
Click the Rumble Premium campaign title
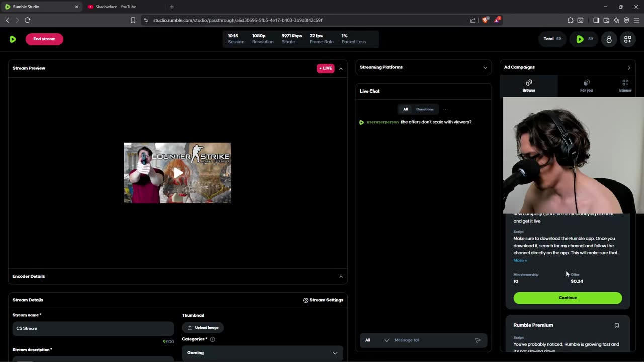pos(533,325)
